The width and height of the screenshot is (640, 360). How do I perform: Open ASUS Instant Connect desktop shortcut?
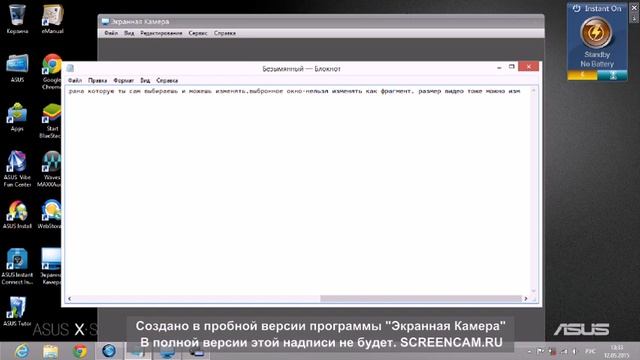[17, 266]
